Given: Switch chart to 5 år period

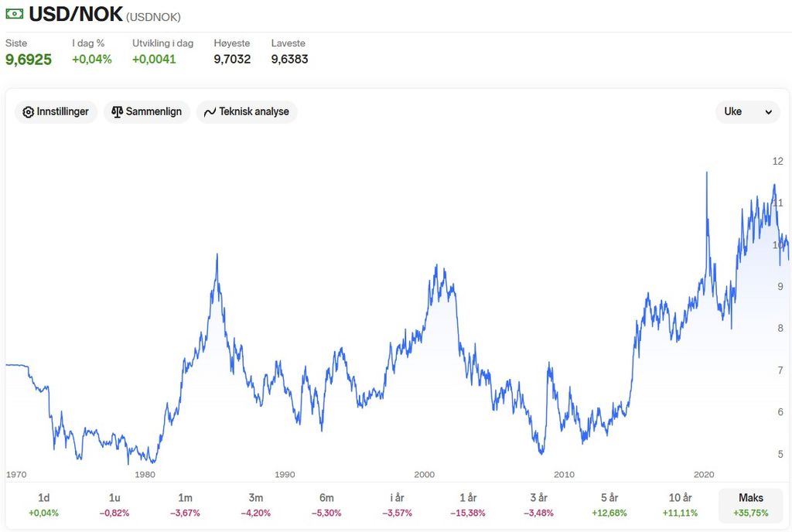Looking at the screenshot, I should coord(609,505).
